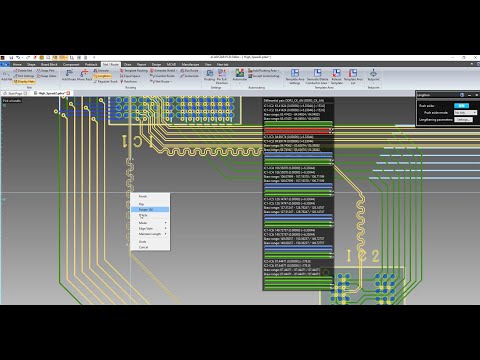Image resolution: width=480 pixels, height=360 pixels.
Task: Switch to the Shape ribbon tab
Action: 31,64
